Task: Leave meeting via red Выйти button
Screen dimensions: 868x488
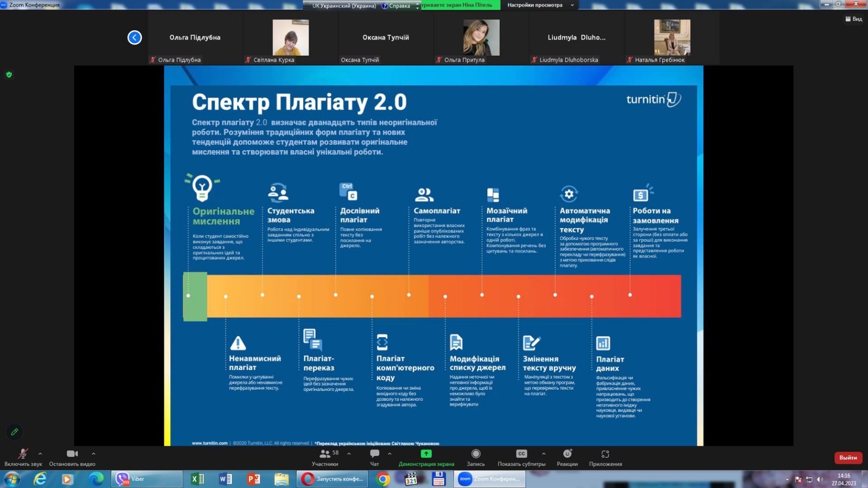Action: point(848,458)
